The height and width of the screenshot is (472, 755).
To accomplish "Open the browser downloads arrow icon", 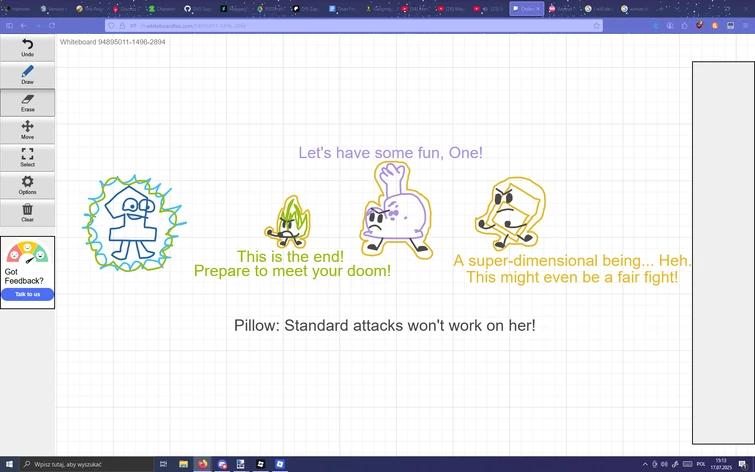I will coord(655,26).
